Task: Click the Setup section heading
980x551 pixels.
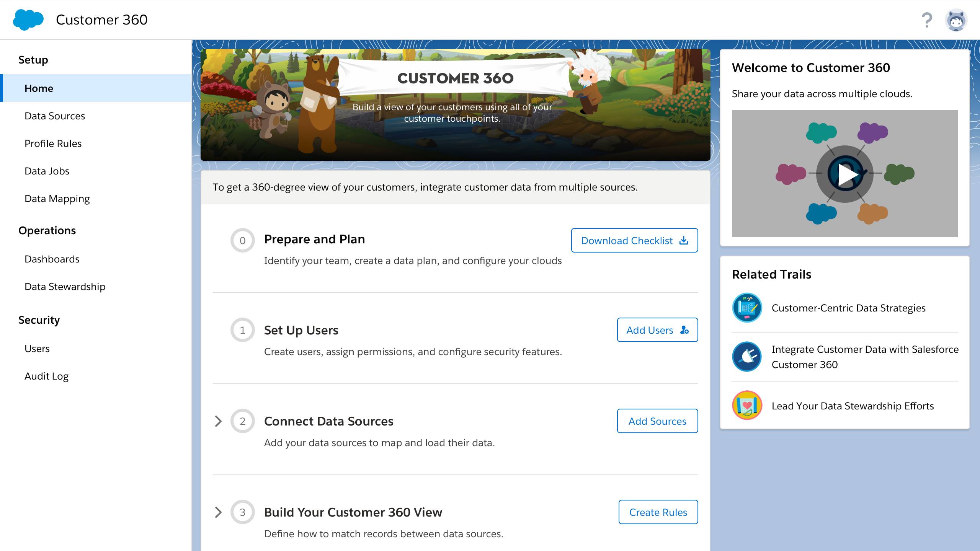Action: tap(33, 60)
